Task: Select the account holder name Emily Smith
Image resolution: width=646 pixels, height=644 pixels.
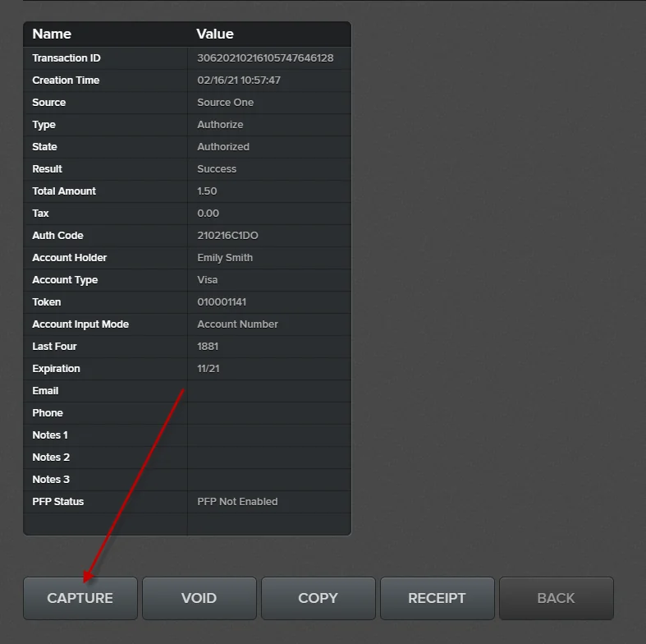Action: pos(225,258)
